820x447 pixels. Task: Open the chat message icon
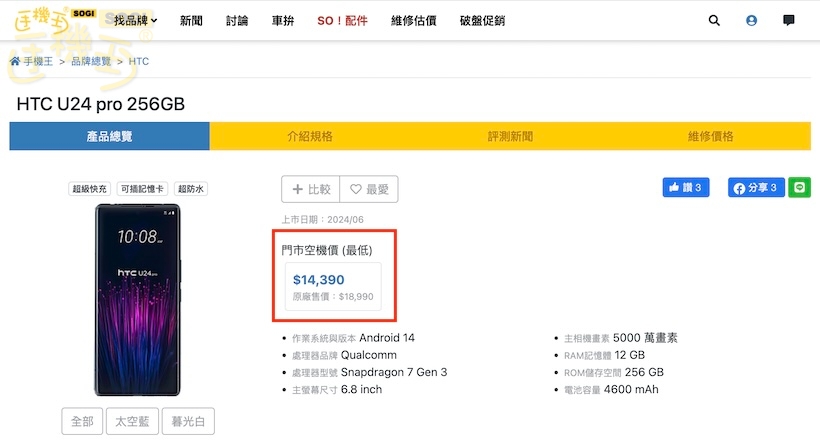tap(789, 20)
